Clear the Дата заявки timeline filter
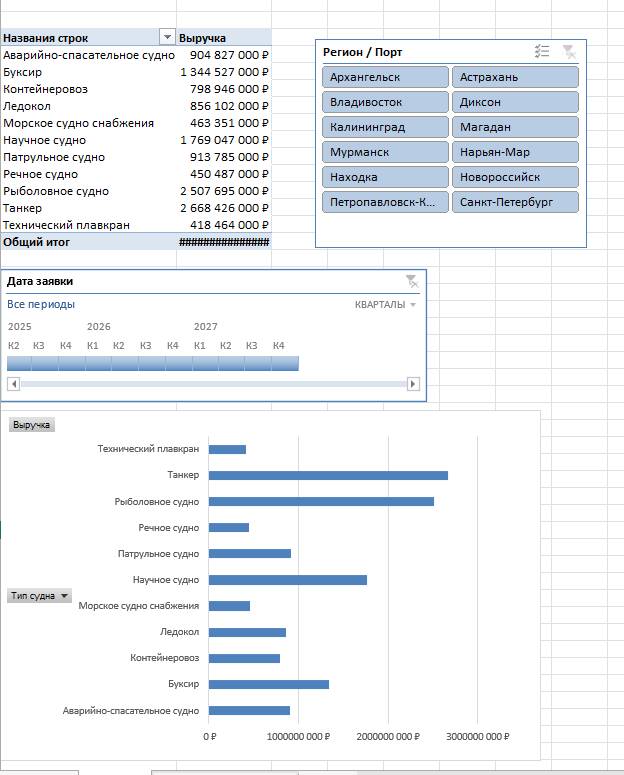624x775 pixels. (x=412, y=281)
